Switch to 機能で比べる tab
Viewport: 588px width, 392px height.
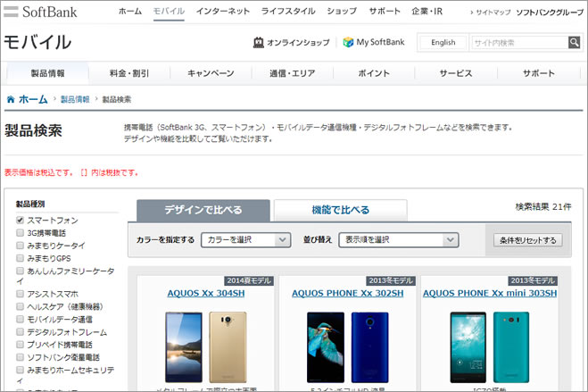point(341,210)
